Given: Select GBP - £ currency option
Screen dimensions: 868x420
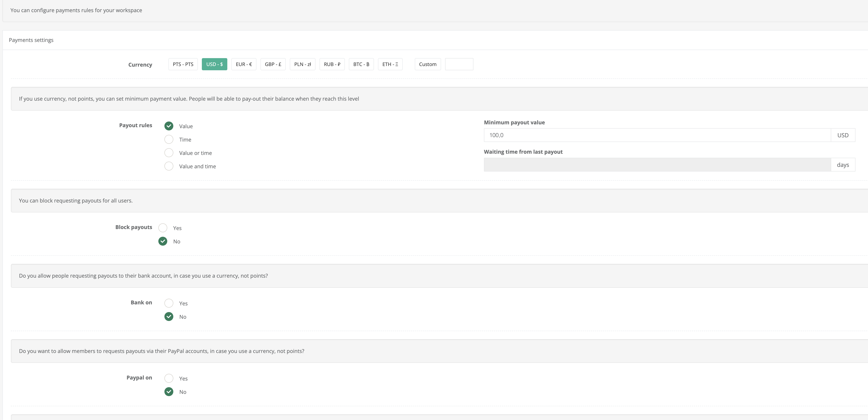Looking at the screenshot, I should pos(273,64).
